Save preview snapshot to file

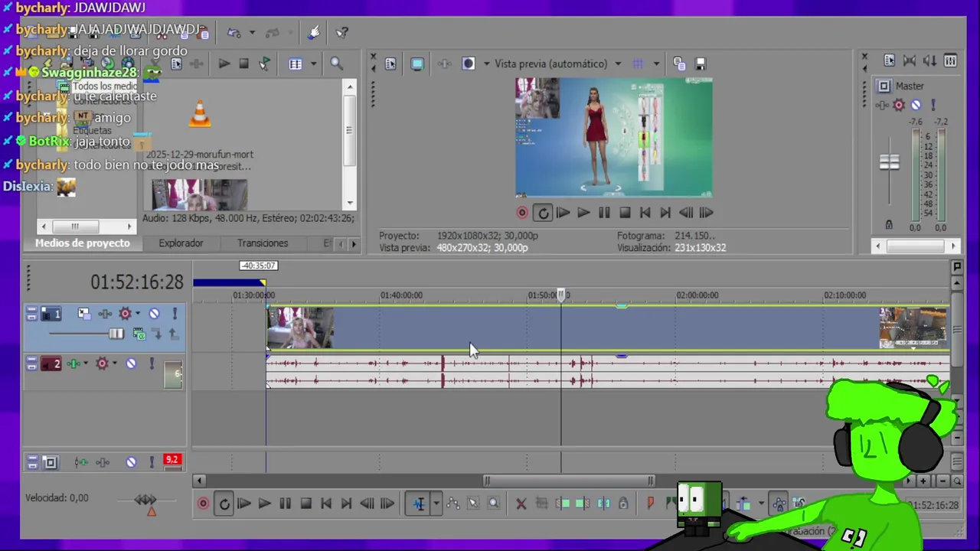tap(700, 64)
